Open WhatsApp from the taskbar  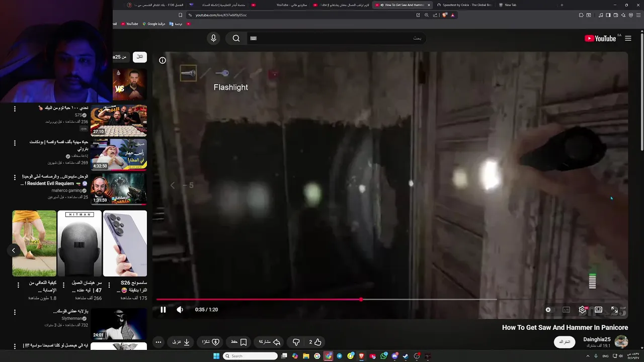point(384,356)
